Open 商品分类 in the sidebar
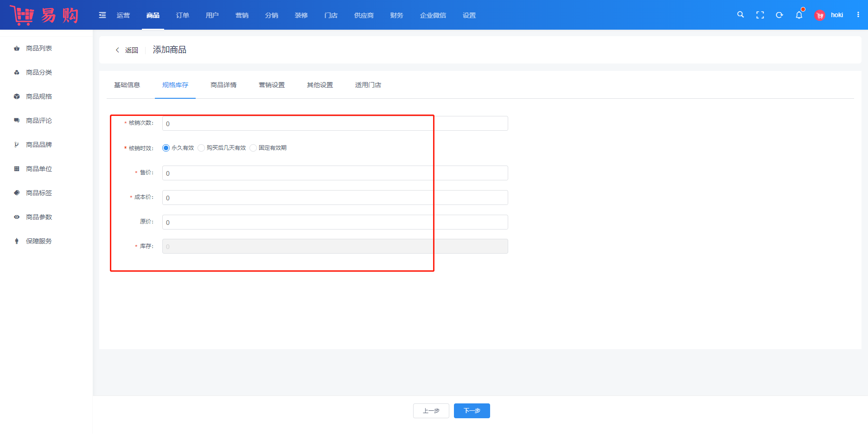Screen dimensions: 868x434 point(39,72)
